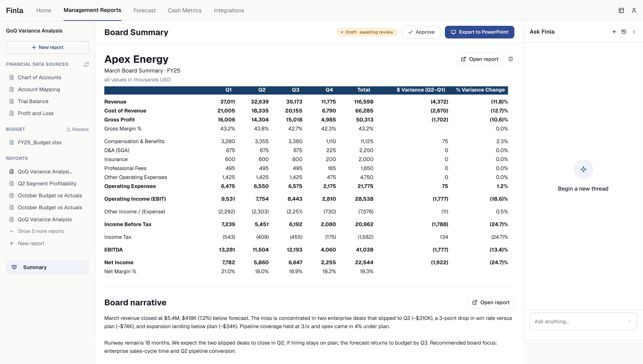Click the sparkle icon above Begin a new thread

pos(584,169)
